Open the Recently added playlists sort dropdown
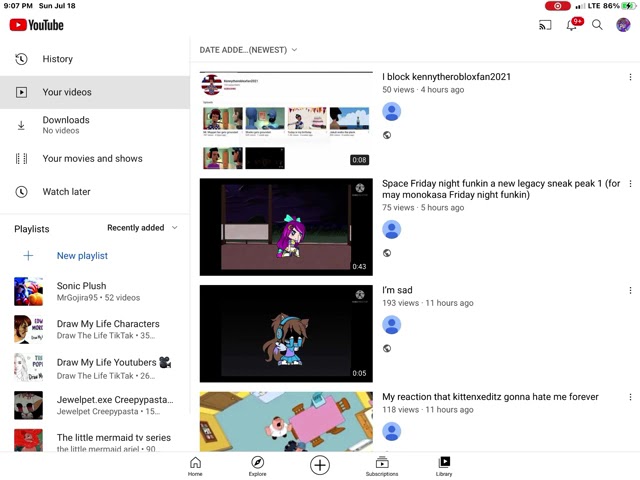This screenshot has height=480, width=640. (x=142, y=228)
